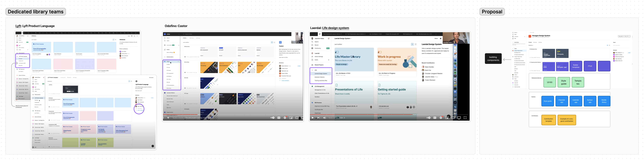
Task: Open the Life design system link
Action: (336, 28)
